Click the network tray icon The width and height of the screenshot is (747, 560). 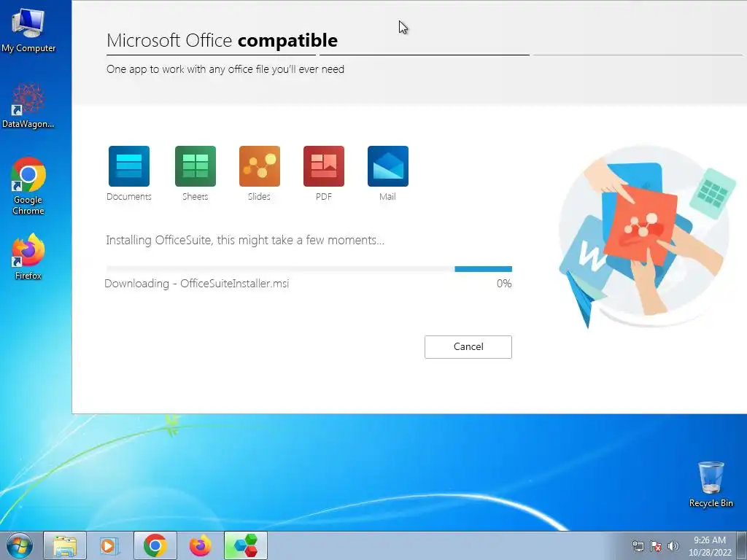tap(638, 546)
